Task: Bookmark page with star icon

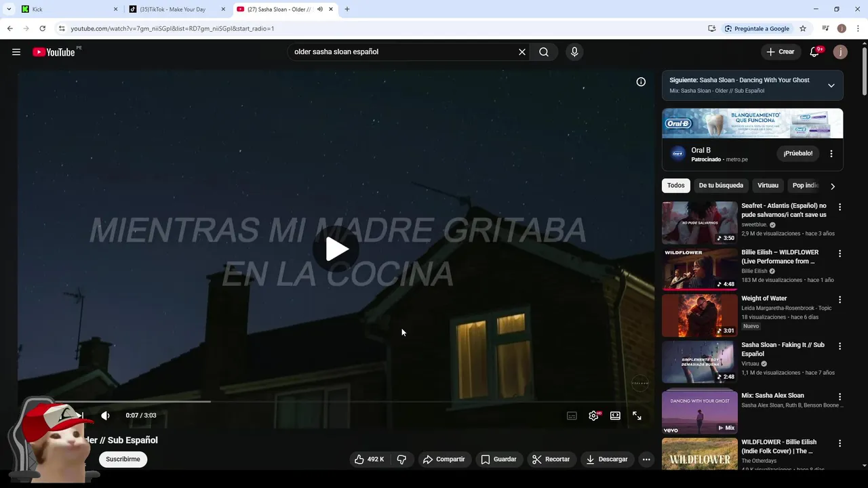Action: [803, 28]
